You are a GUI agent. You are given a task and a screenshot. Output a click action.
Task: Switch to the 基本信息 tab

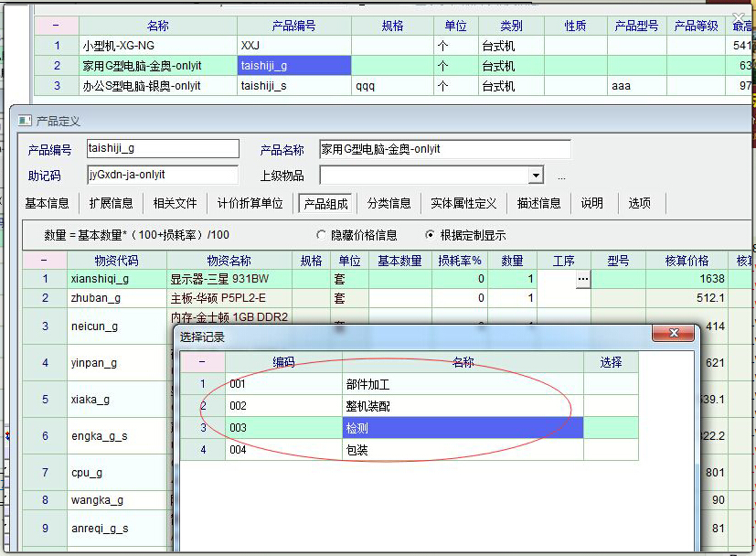(x=47, y=203)
